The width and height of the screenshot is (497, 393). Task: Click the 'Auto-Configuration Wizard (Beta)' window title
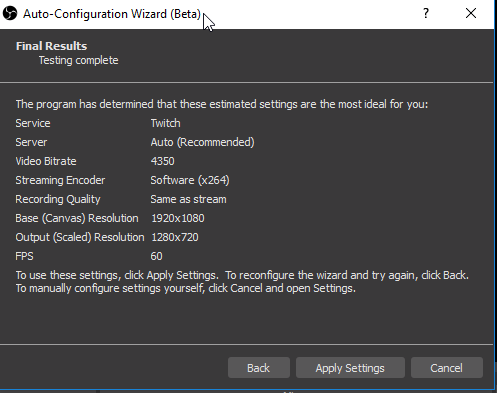(112, 14)
